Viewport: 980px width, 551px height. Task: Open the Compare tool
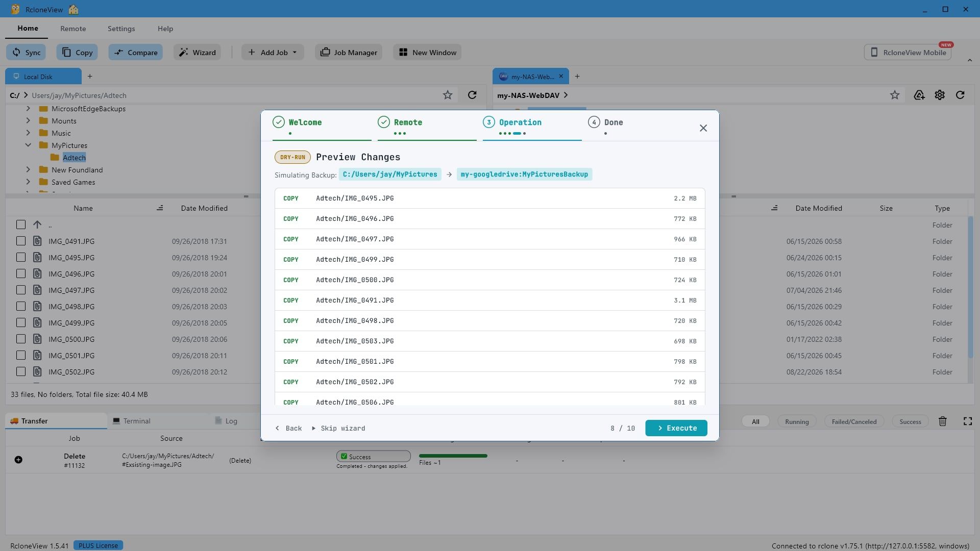[135, 52]
